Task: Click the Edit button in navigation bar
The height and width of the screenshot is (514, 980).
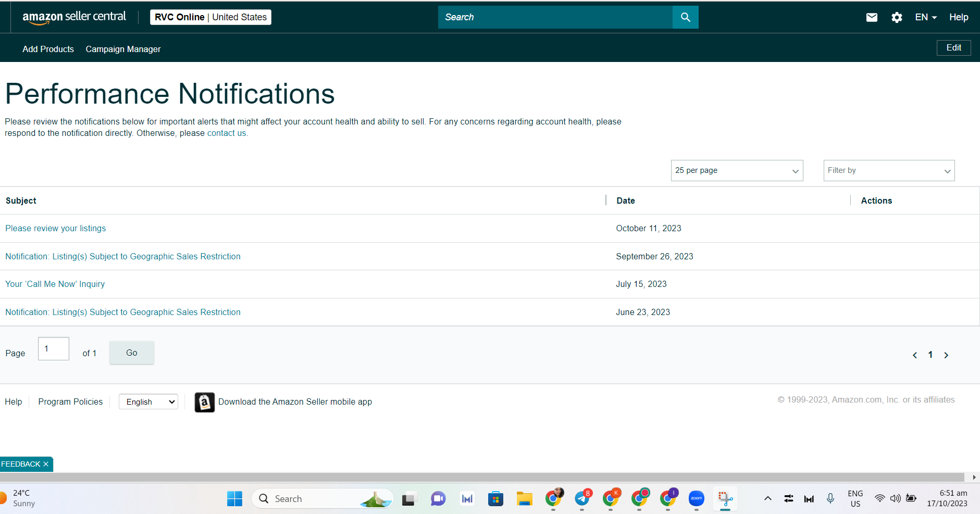Action: [x=953, y=47]
